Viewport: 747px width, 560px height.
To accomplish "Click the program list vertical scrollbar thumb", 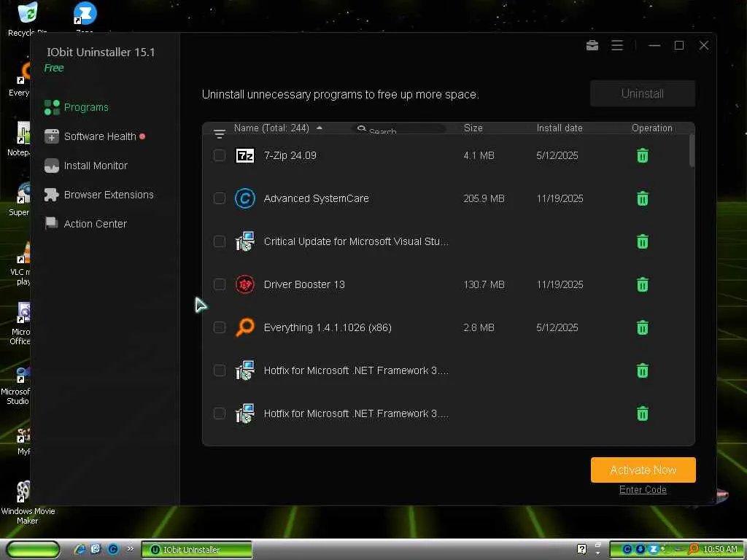I will point(692,150).
